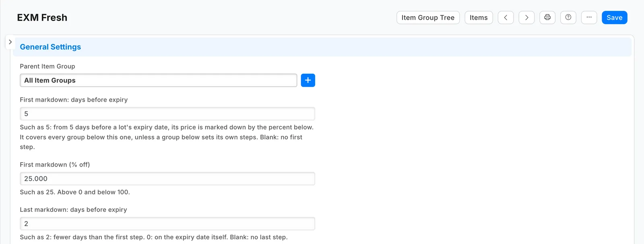Expand the side panel chevron
Image resolution: width=644 pixels, height=244 pixels.
click(10, 42)
